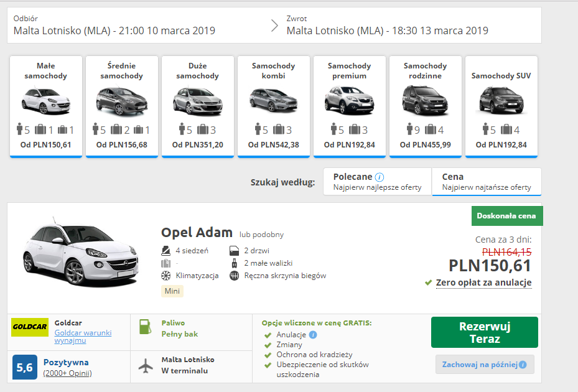The width and height of the screenshot is (578, 392).
Task: Click the green checkmark beside Ochrona od kradzieży
Action: click(x=268, y=355)
